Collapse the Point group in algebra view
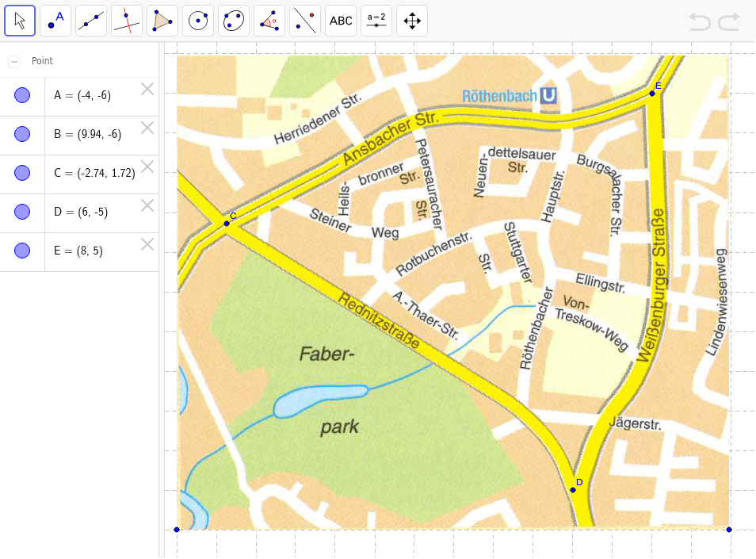The image size is (756, 559). 14,61
